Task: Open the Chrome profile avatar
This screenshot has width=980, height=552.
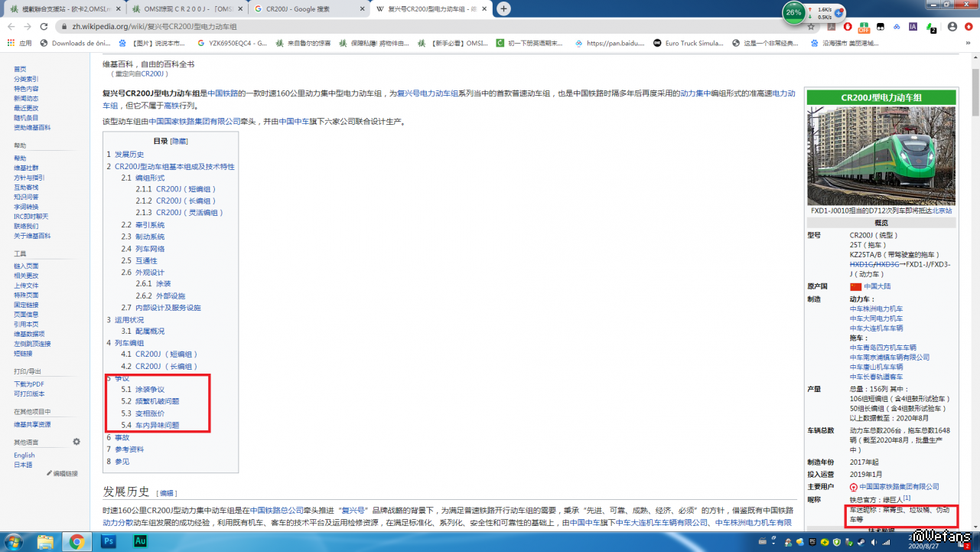Action: click(952, 26)
